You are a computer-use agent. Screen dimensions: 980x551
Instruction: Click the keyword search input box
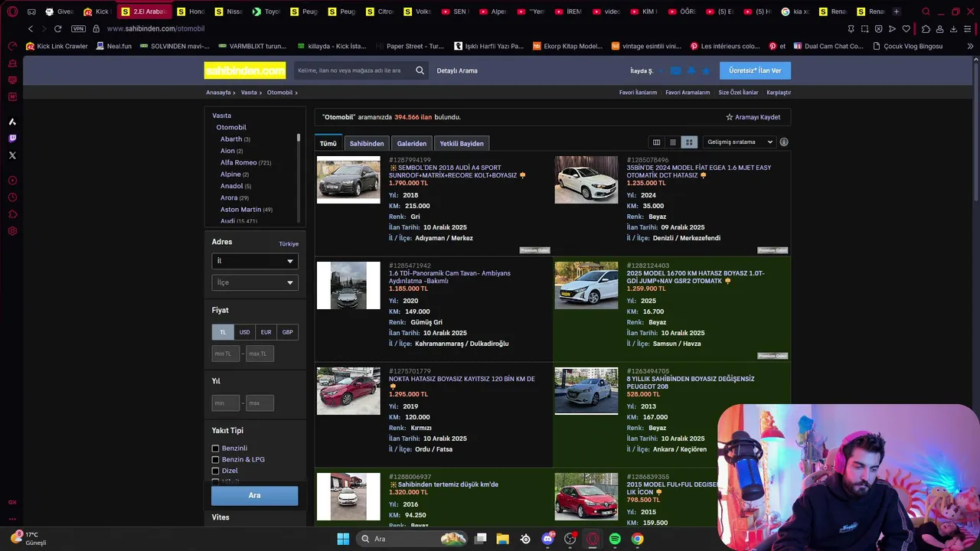(352, 70)
